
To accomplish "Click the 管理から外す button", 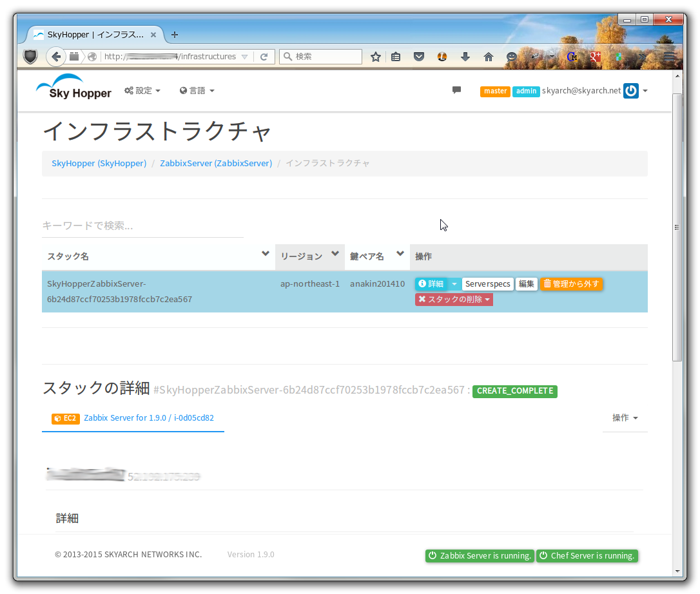I will coord(572,284).
